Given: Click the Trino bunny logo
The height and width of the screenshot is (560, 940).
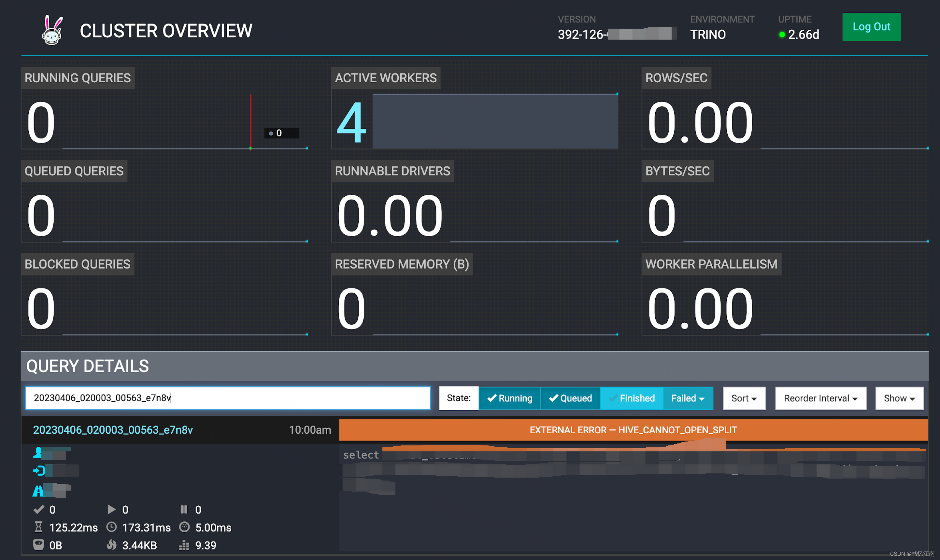Looking at the screenshot, I should (52, 30).
